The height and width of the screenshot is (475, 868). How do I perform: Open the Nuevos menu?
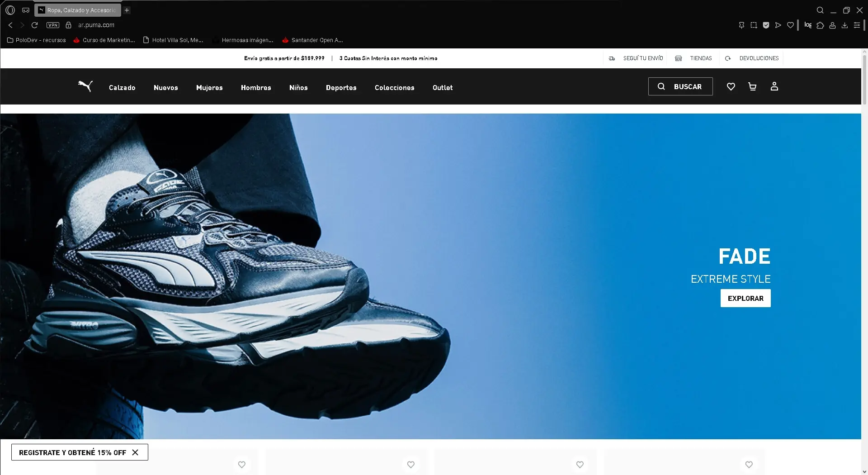166,88
